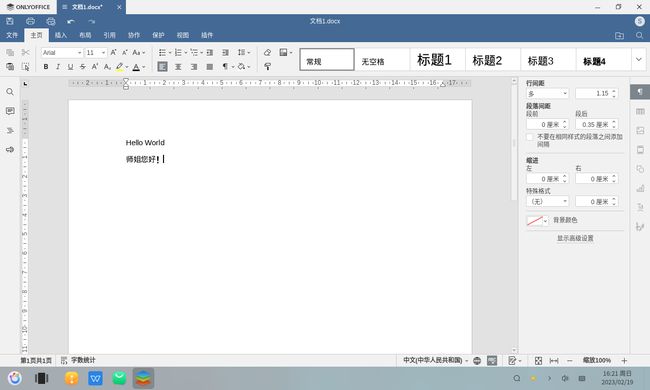
Task: Toggle italic formatting
Action: click(58, 67)
